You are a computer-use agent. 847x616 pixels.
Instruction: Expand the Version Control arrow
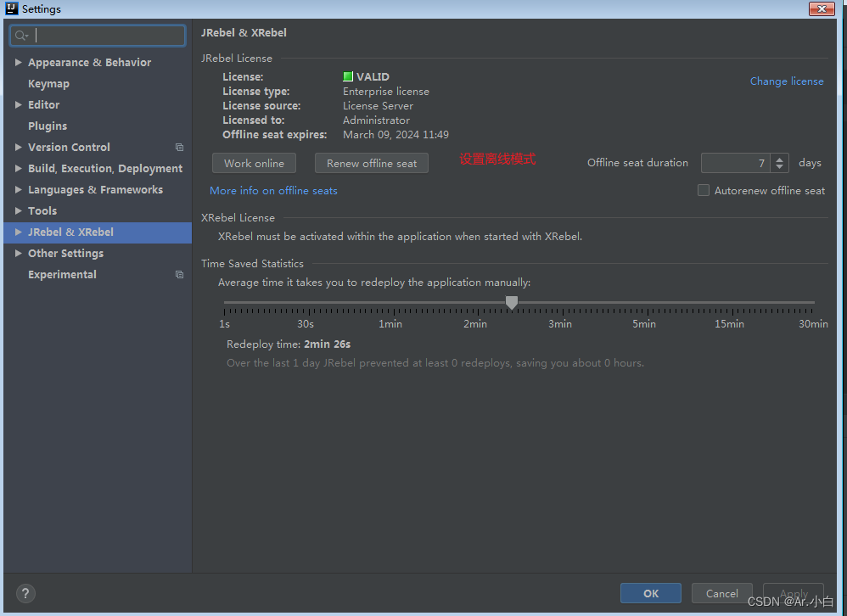[19, 147]
